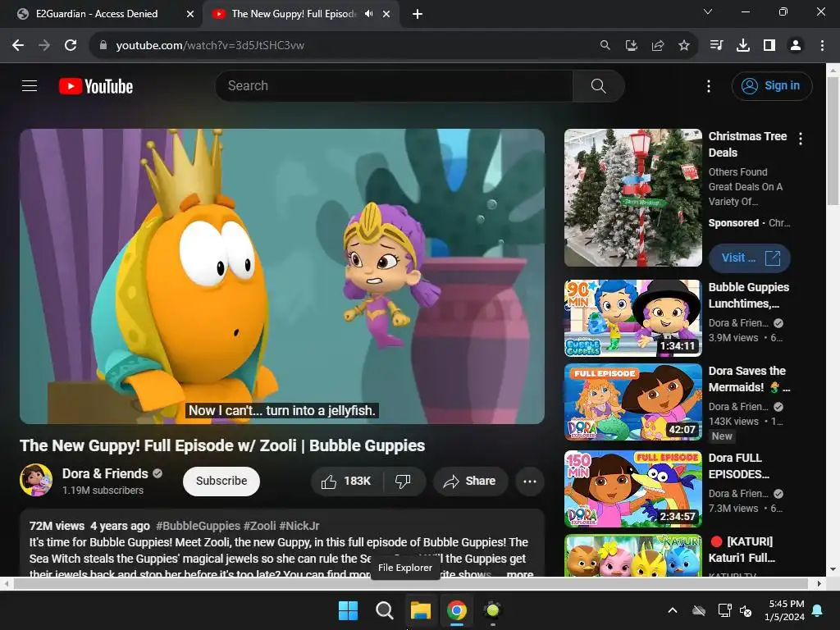The width and height of the screenshot is (840, 630).
Task: Open Bubble Guppies Lunchtimes title link
Action: [749, 295]
